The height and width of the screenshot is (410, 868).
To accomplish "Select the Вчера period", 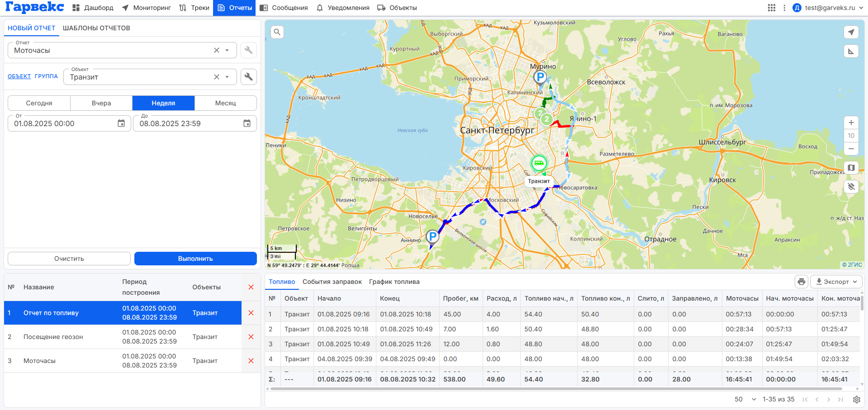I will pos(101,103).
